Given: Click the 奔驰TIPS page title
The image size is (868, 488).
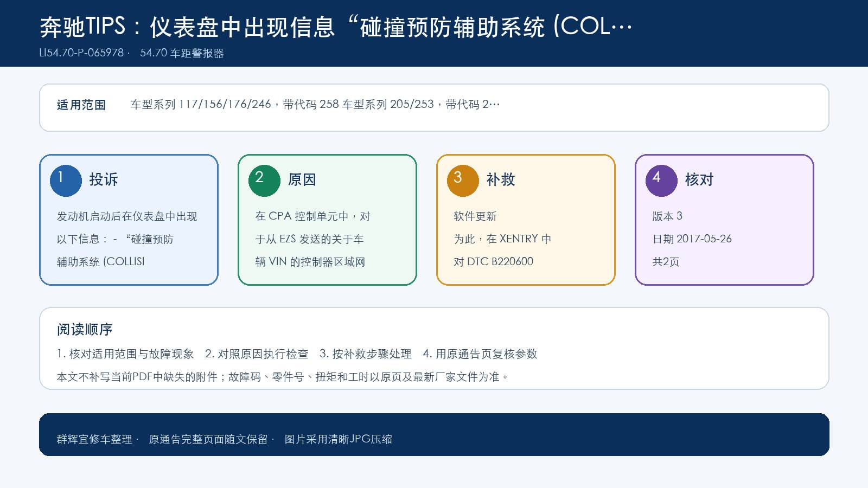Looking at the screenshot, I should coord(336,27).
